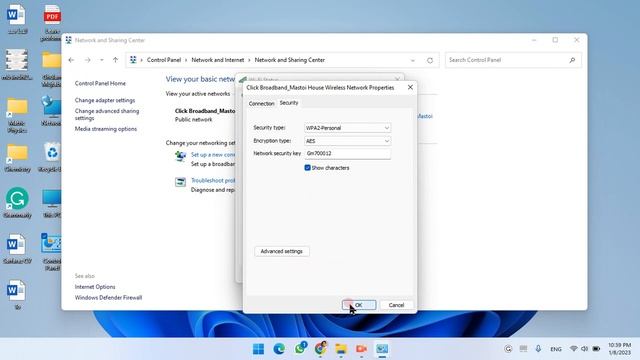Select the Sarkaar CV Word document icon
This screenshot has width=640, height=360.
[17, 249]
